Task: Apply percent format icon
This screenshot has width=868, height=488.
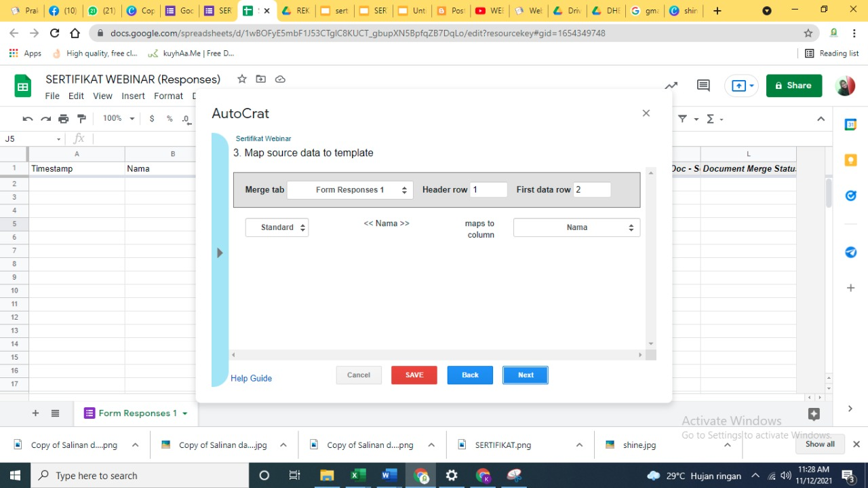Action: click(170, 119)
